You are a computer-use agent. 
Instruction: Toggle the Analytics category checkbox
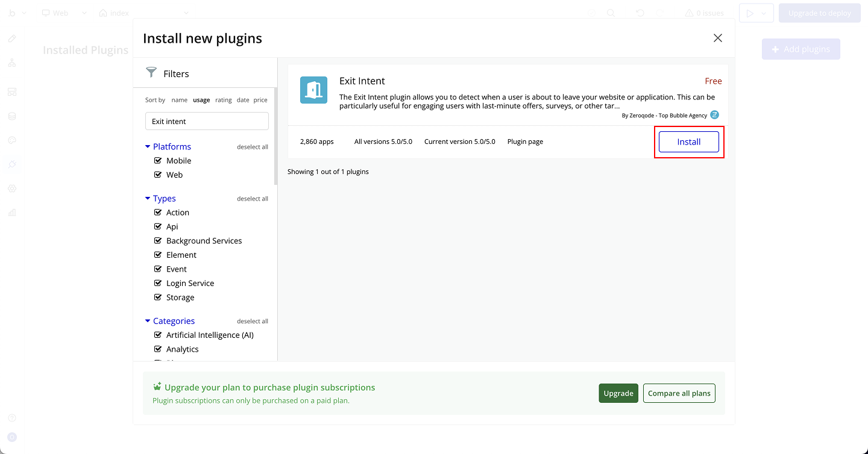pos(158,349)
